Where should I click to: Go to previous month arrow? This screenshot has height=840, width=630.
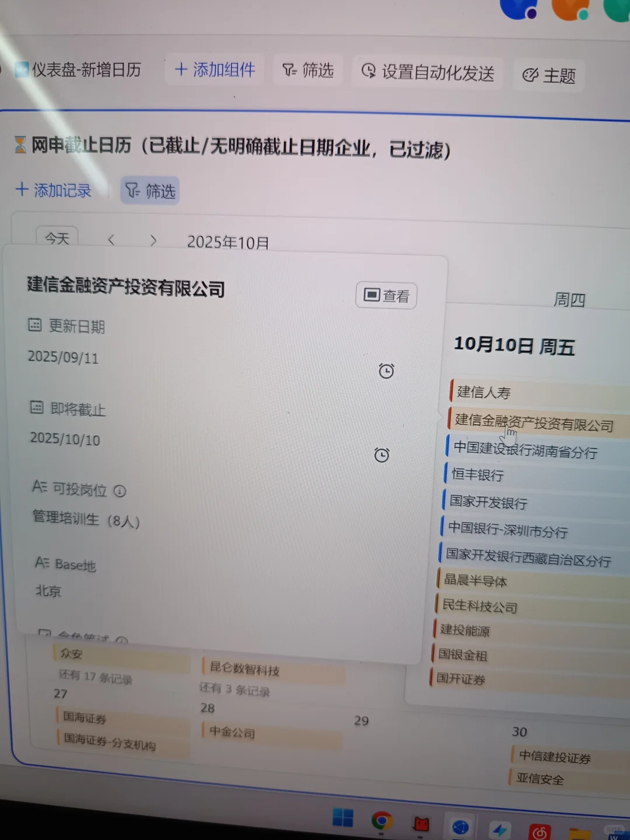111,240
